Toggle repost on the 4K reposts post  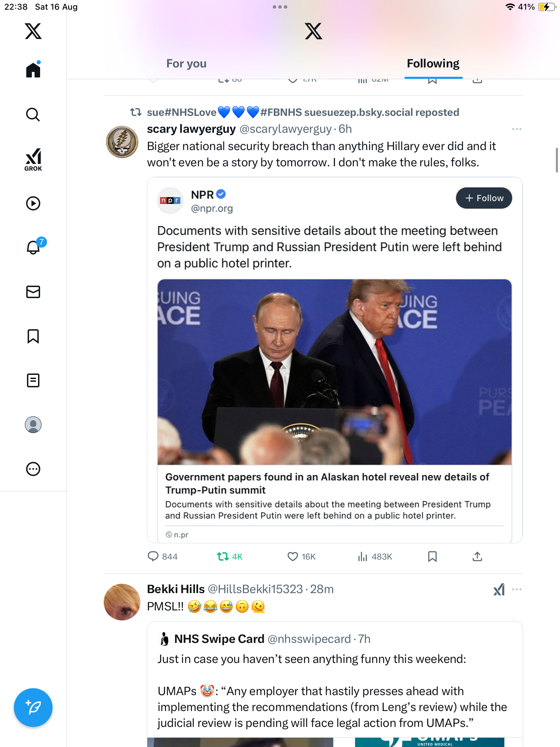223,556
